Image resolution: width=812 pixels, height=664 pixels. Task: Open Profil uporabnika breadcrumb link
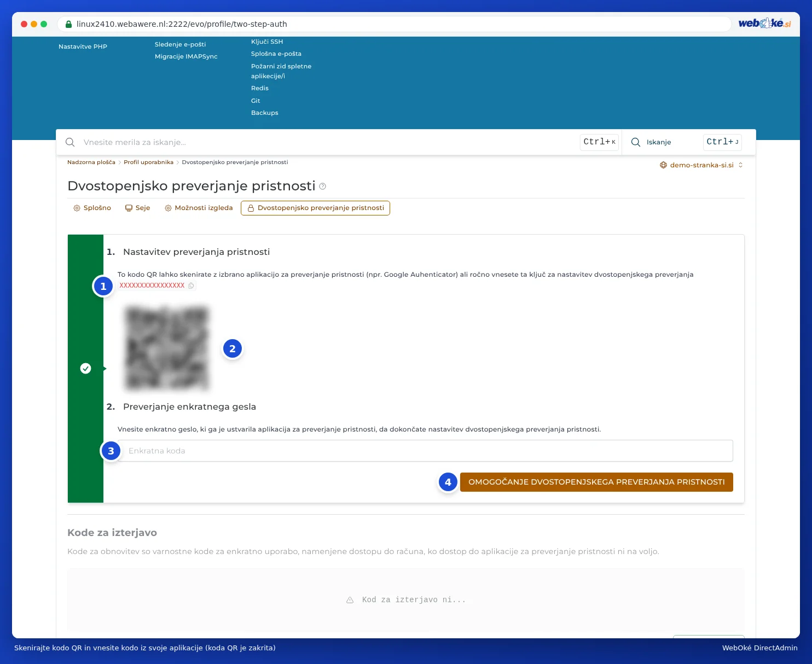point(148,162)
